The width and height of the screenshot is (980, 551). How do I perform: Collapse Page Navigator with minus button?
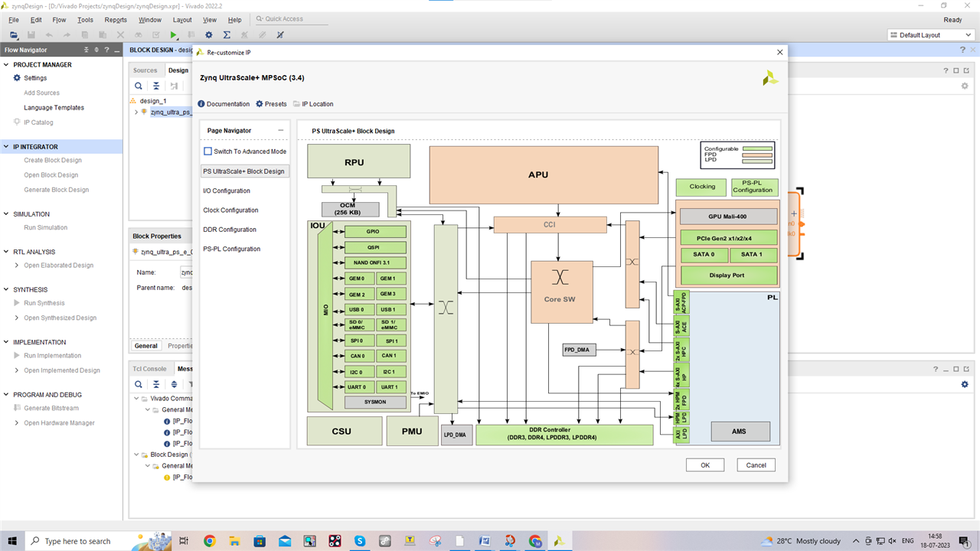click(280, 131)
